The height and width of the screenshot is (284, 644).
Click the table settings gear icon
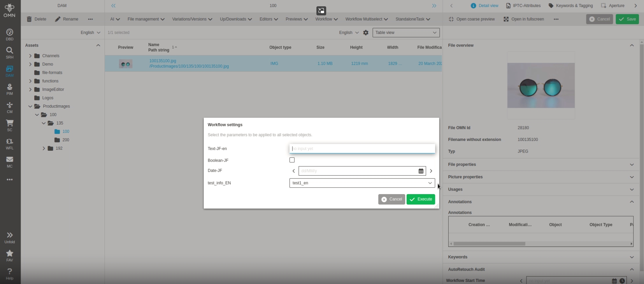tap(366, 33)
